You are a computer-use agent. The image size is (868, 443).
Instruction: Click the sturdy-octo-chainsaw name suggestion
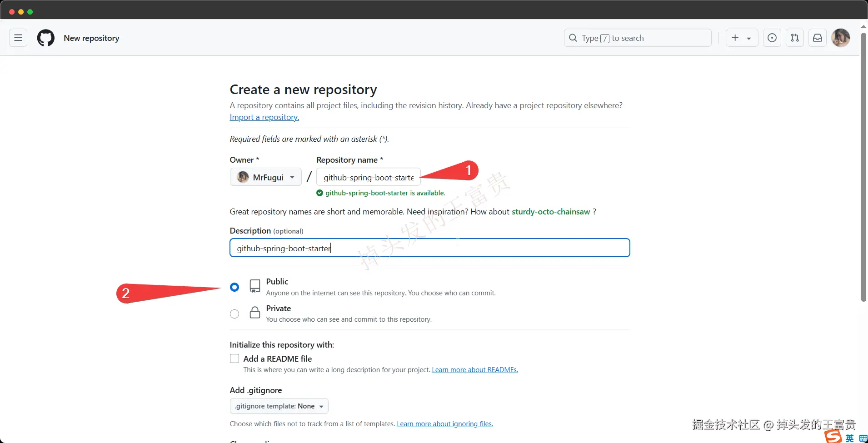(x=550, y=212)
